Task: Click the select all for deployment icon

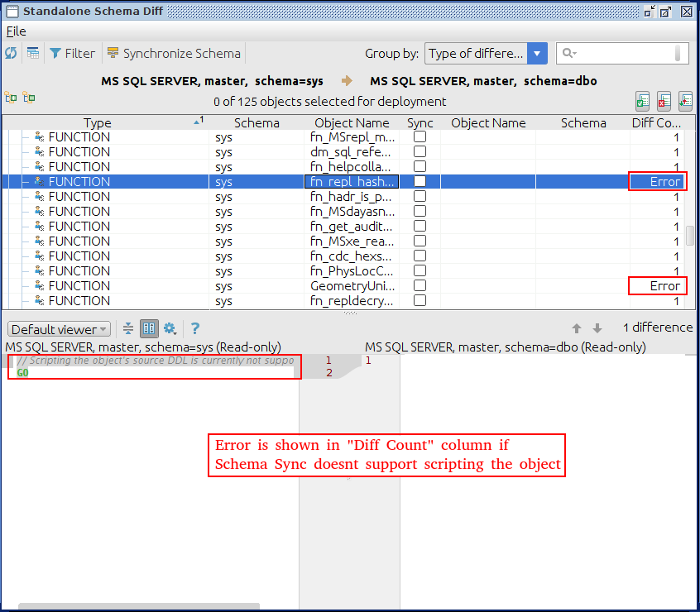Action: coord(642,101)
